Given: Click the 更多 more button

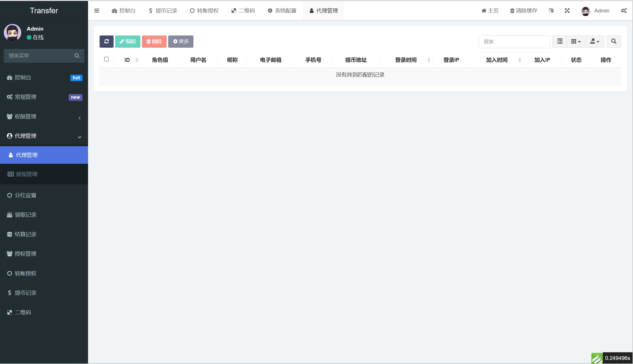Looking at the screenshot, I should tap(181, 41).
